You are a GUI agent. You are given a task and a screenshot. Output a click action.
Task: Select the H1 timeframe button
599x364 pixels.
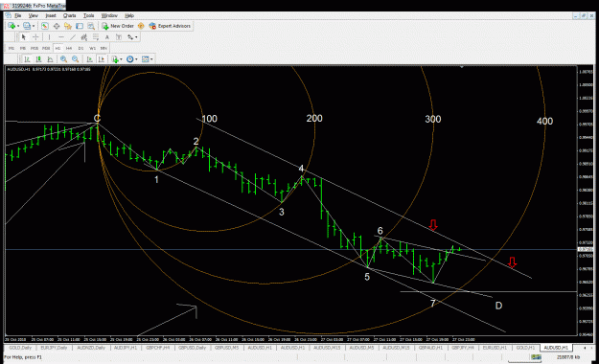(58, 48)
